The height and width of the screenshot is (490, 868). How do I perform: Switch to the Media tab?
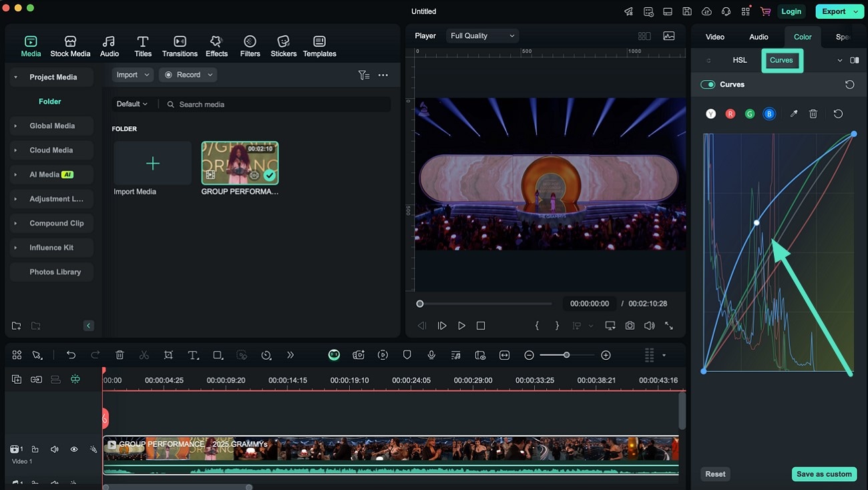[31, 46]
